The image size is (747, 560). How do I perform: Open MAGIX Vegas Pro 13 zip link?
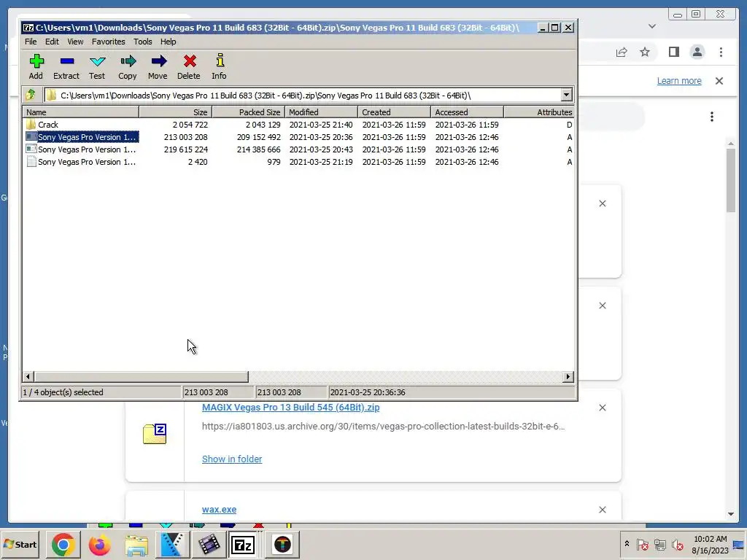[x=290, y=408]
